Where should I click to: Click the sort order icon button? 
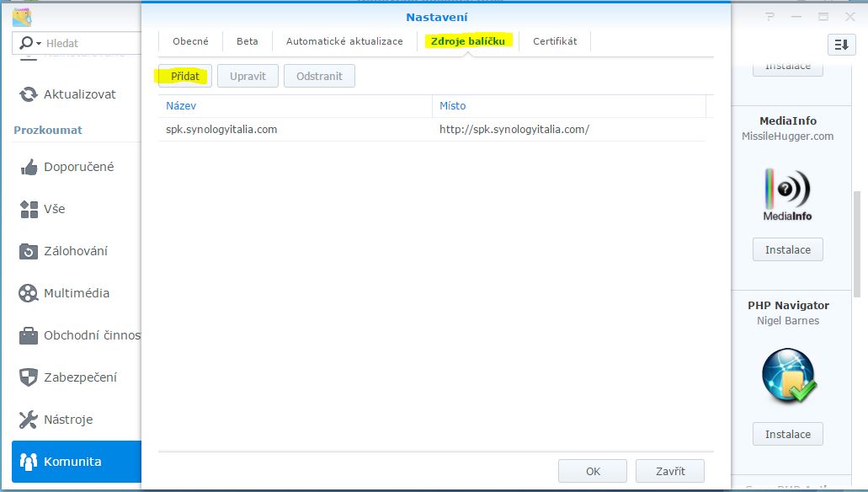pos(841,45)
